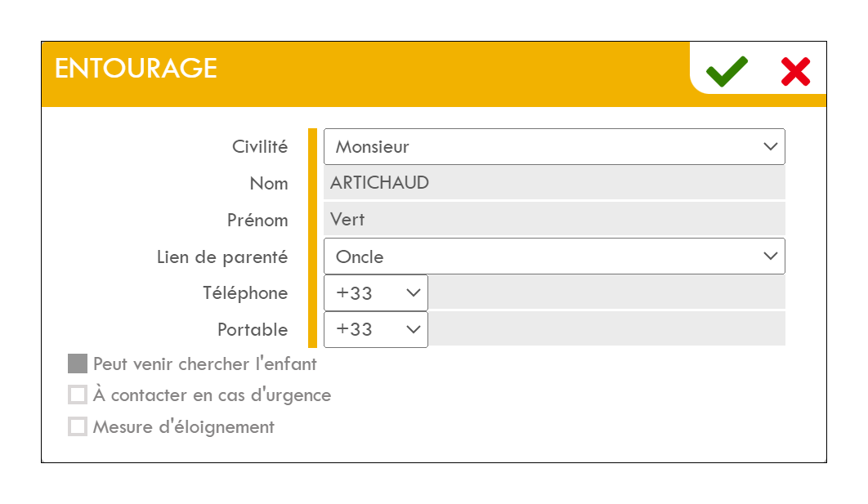
Task: Open the Portable +33 country code dropdown
Action: [375, 329]
